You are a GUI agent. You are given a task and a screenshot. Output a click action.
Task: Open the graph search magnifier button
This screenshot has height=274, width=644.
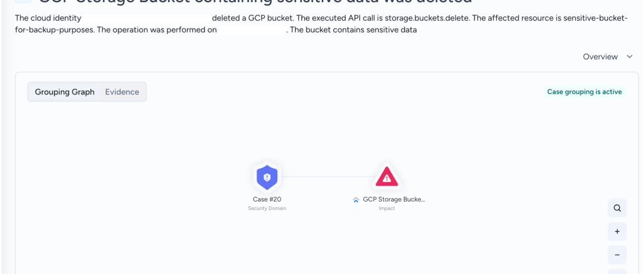coord(617,208)
